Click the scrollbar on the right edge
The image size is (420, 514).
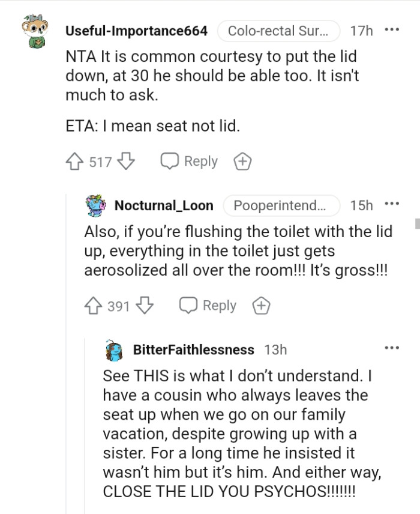point(417,223)
